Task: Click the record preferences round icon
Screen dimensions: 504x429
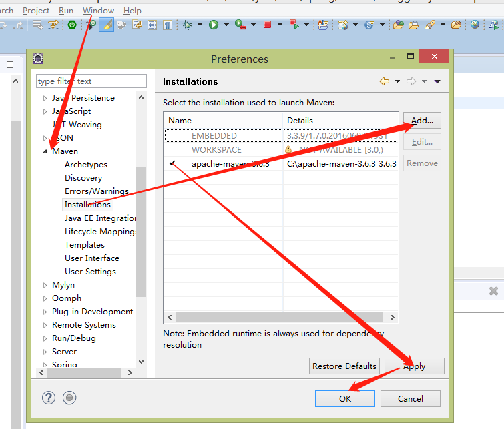Action: 69,398
